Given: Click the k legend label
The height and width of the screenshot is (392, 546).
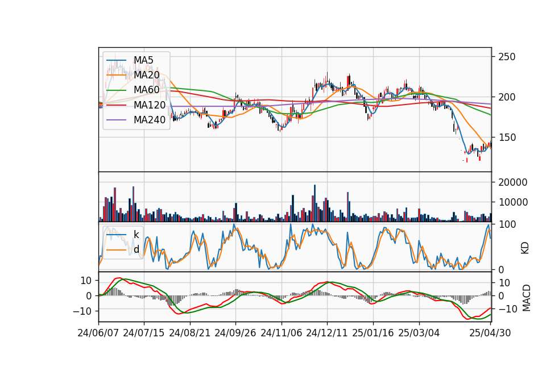Looking at the screenshot, I should 136,235.
